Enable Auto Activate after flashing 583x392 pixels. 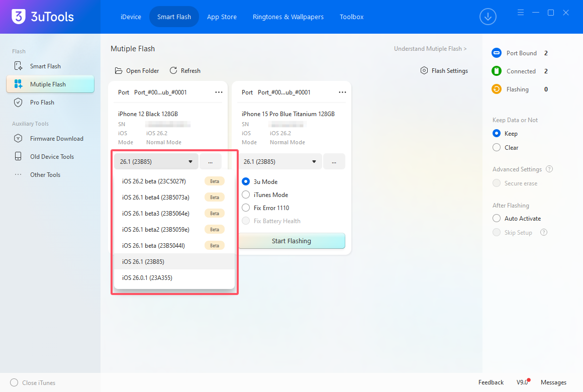click(498, 218)
